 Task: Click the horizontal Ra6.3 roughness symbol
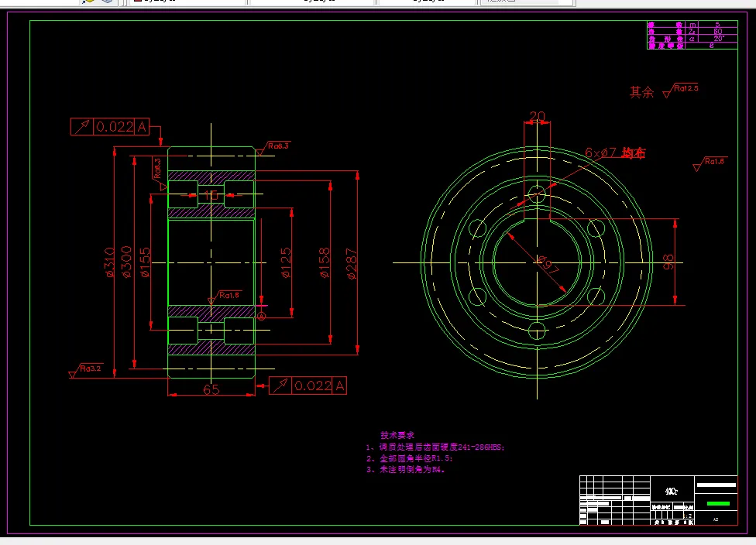pyautogui.click(x=273, y=148)
